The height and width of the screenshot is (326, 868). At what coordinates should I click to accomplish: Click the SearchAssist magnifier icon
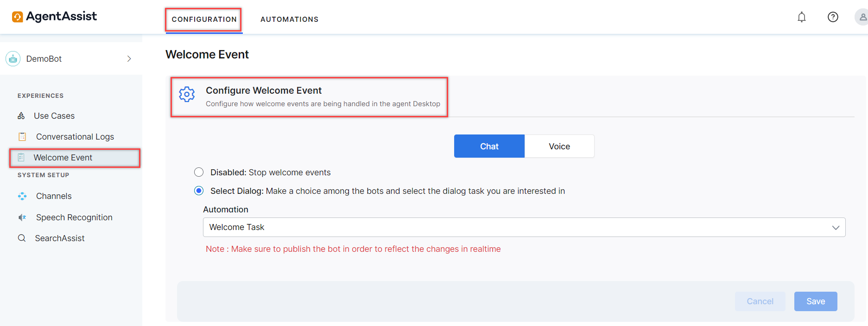[22, 238]
